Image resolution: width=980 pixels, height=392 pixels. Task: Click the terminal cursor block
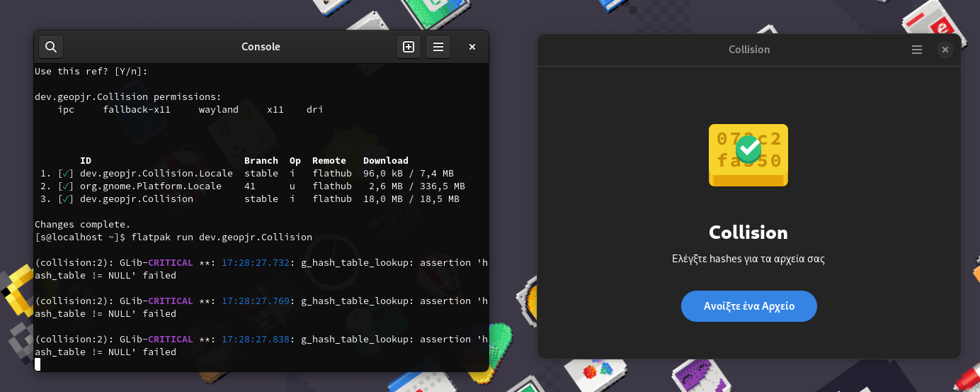(x=38, y=364)
